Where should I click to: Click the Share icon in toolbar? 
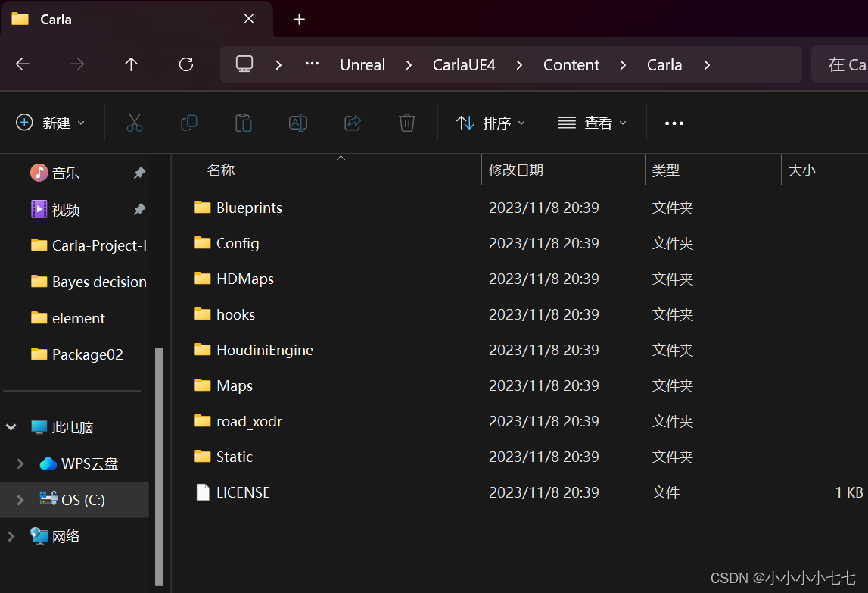pos(353,123)
